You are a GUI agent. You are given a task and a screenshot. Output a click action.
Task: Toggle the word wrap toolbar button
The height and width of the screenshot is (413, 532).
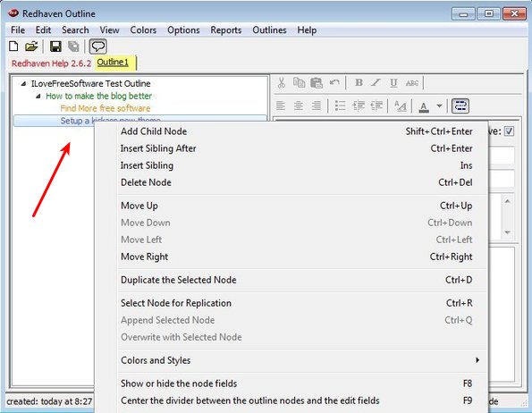(x=460, y=105)
